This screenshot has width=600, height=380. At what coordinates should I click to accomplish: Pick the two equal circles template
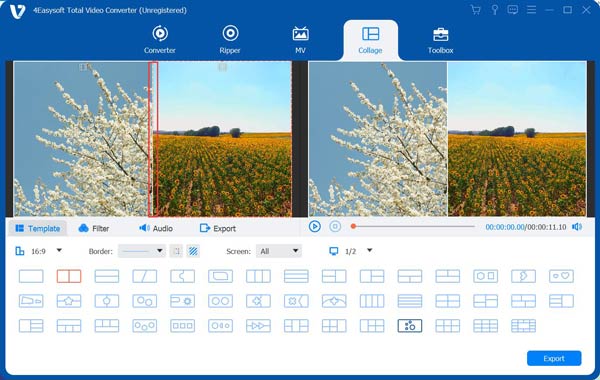(220, 301)
